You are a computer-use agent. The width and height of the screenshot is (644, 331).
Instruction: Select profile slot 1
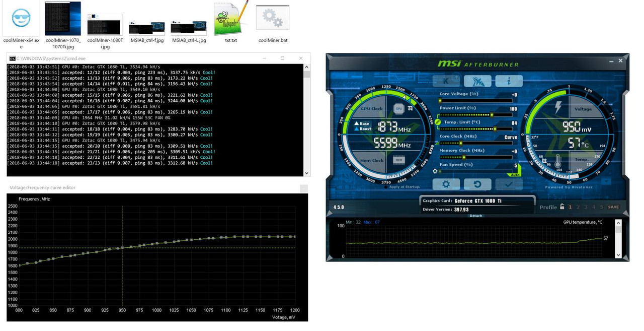(x=570, y=207)
